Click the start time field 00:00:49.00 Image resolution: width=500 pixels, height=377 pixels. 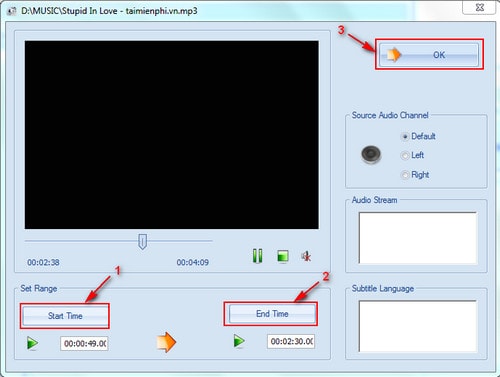click(84, 343)
